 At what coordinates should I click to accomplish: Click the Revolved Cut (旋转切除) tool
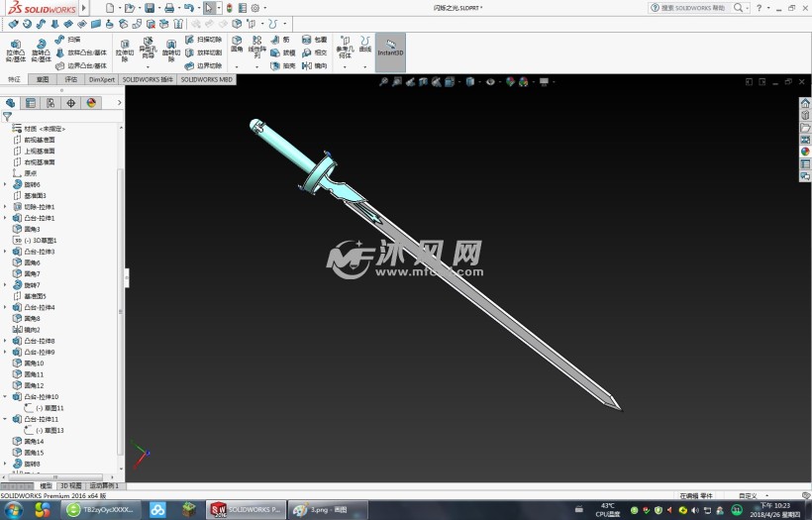[x=171, y=51]
